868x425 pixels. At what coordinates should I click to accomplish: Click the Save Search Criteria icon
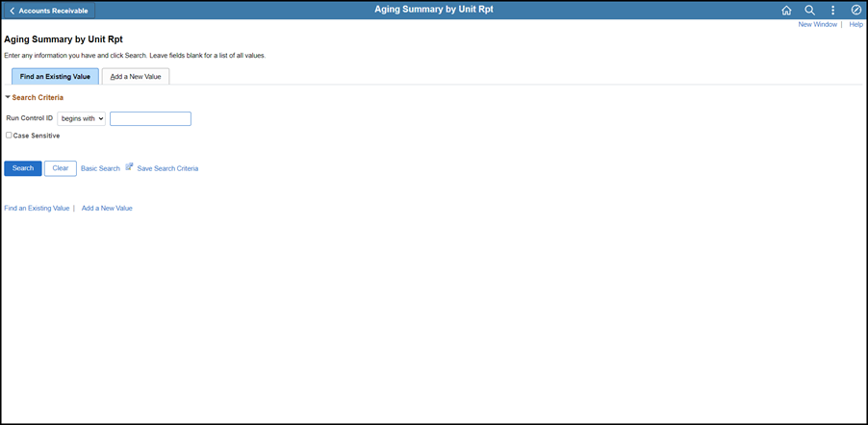(x=130, y=166)
